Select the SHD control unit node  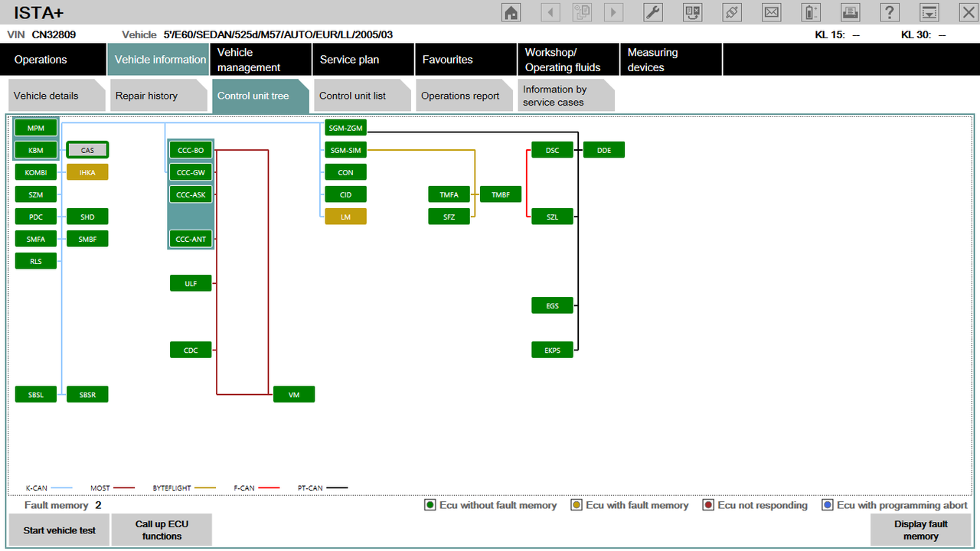[87, 217]
